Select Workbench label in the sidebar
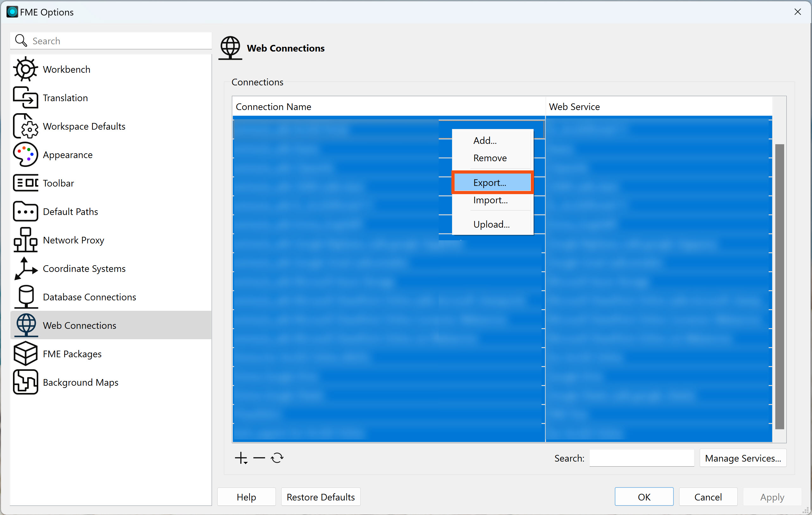Screen dimensions: 812x515 pos(67,70)
